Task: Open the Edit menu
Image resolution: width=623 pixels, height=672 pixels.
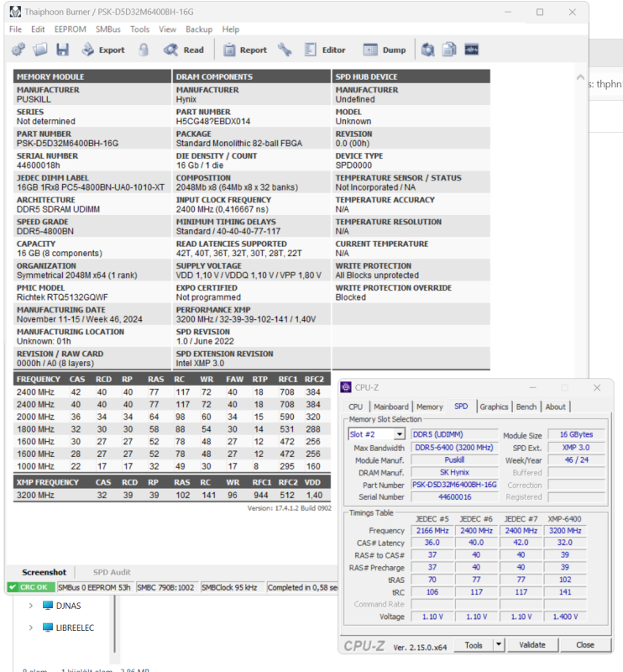Action: coord(38,29)
